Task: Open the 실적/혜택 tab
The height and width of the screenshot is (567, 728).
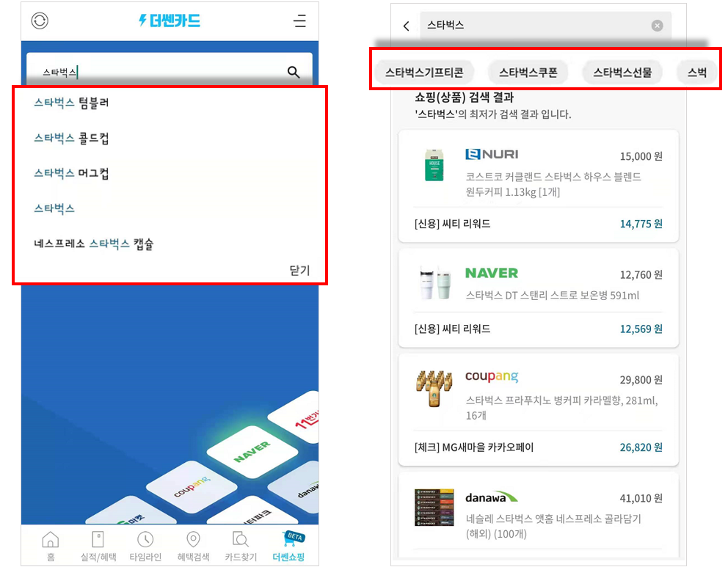Action: tap(98, 546)
